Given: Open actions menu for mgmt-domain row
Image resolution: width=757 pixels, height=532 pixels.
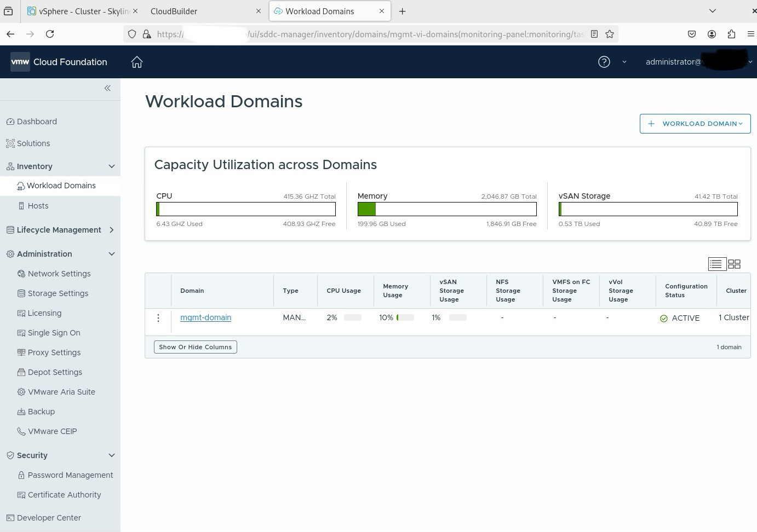Looking at the screenshot, I should click(x=158, y=318).
